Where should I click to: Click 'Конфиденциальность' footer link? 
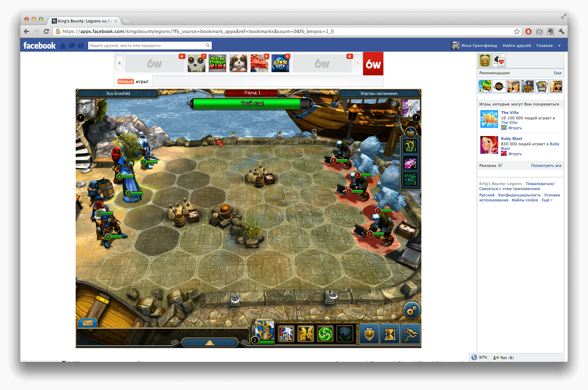519,195
